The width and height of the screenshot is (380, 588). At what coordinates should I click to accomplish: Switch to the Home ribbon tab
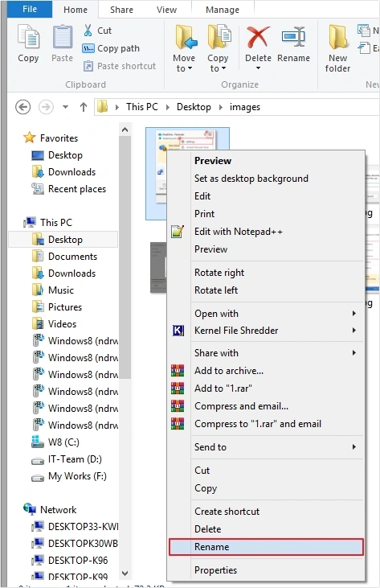[x=76, y=10]
